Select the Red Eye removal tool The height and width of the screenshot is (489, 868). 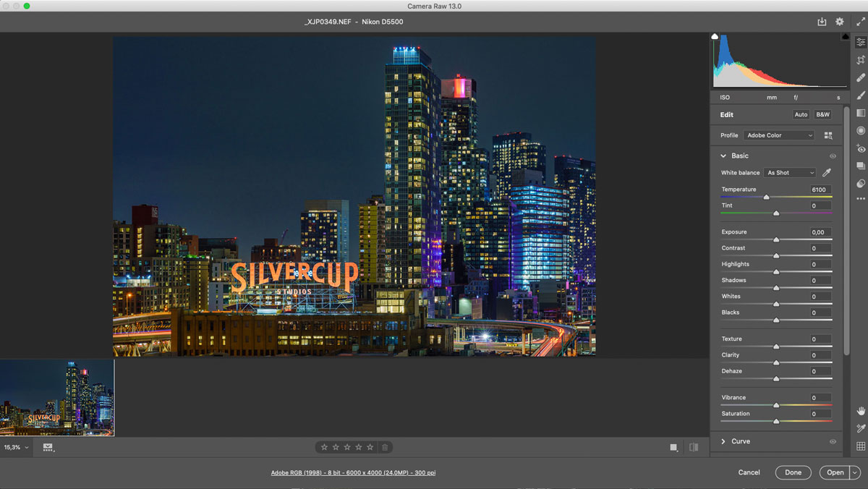click(x=861, y=148)
